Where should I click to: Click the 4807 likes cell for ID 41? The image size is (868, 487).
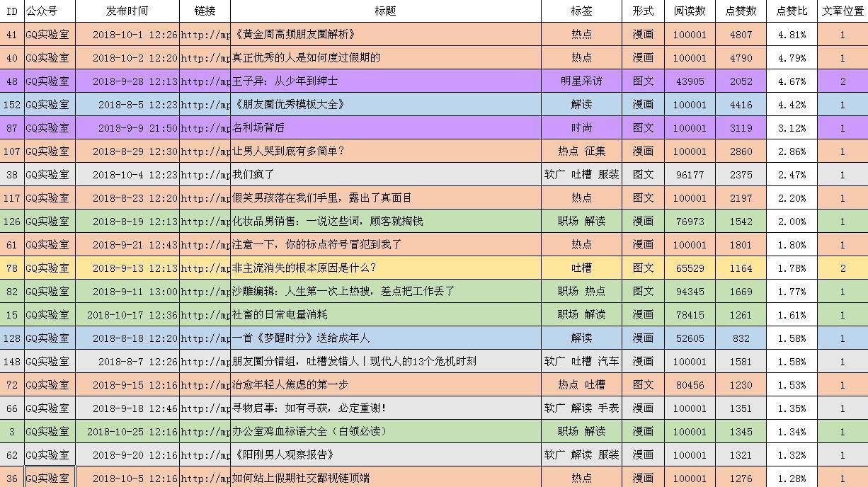[740, 34]
